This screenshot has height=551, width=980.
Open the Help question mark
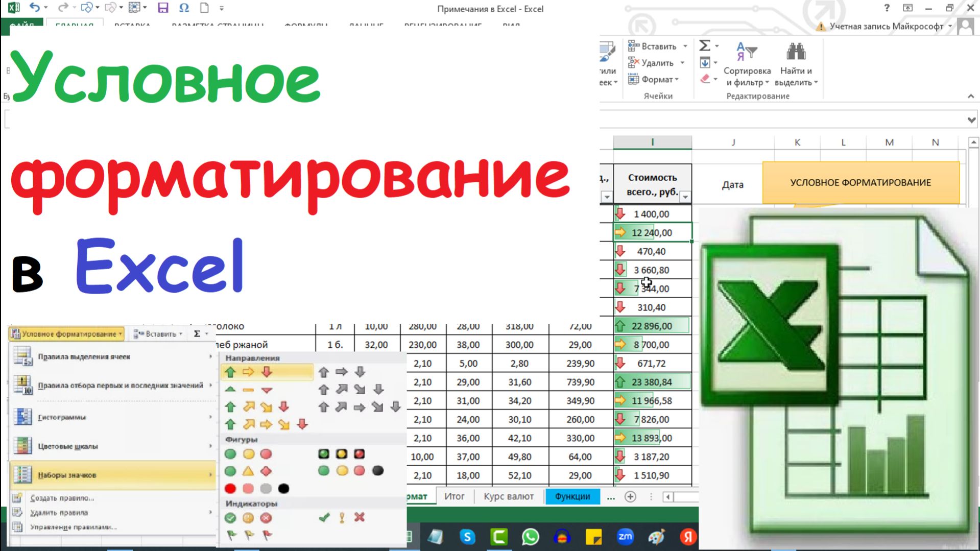[887, 8]
